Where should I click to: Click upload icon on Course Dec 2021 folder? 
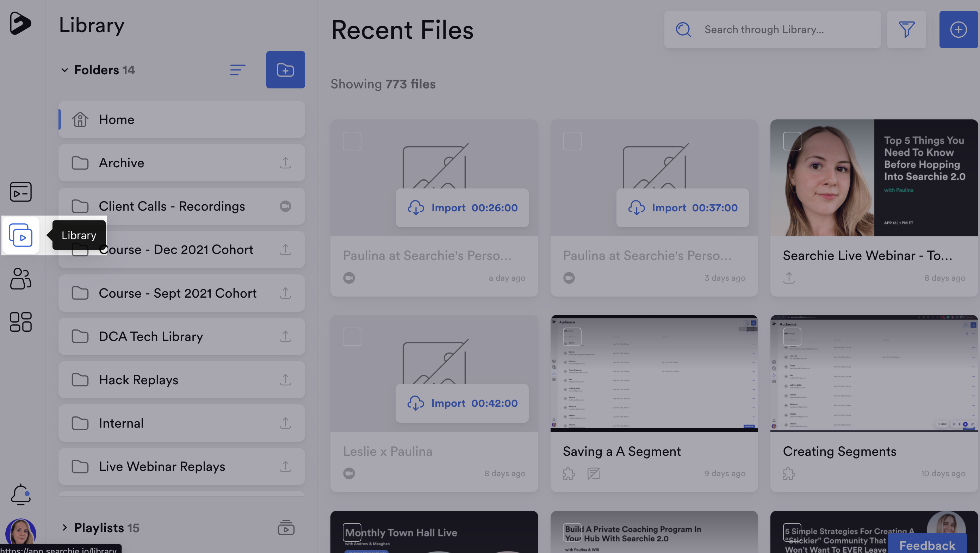coord(285,249)
